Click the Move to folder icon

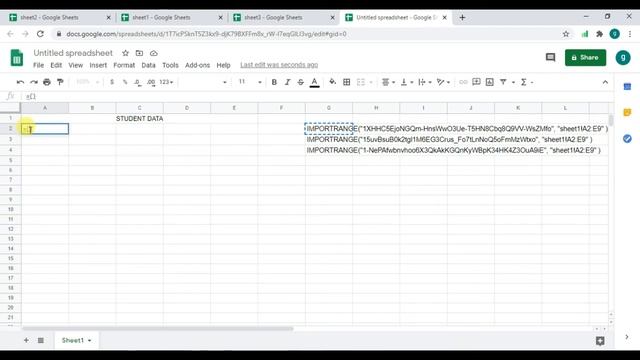(139, 53)
